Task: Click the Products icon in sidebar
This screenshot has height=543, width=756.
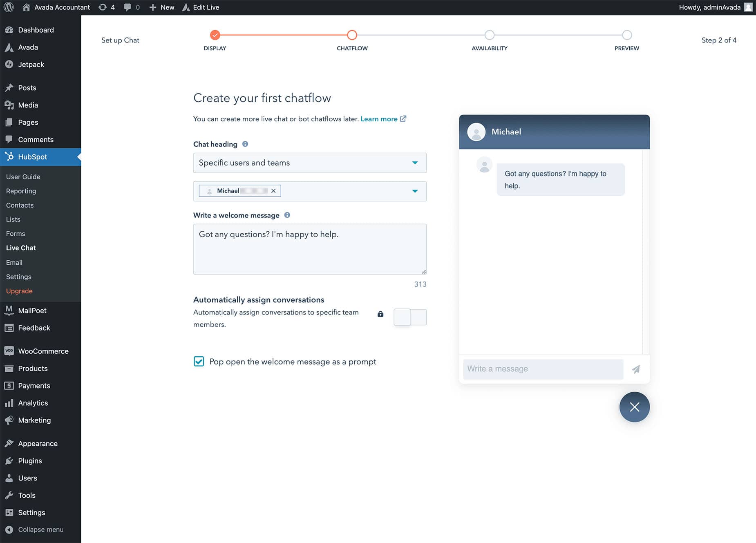Action: (x=9, y=369)
